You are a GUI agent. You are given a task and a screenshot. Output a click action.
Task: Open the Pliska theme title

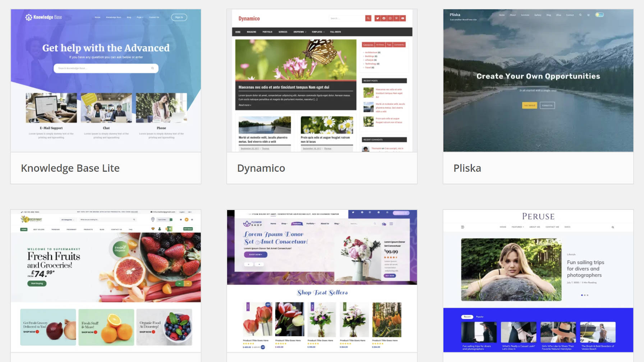tap(467, 168)
